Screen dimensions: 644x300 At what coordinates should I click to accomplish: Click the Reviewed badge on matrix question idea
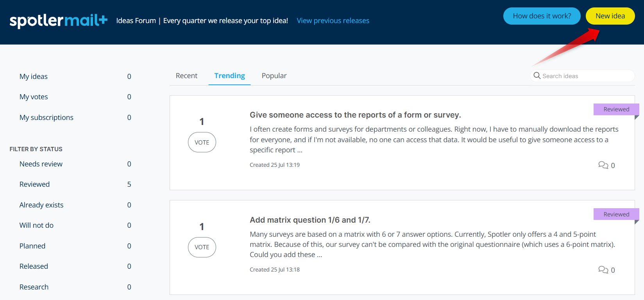pos(616,214)
